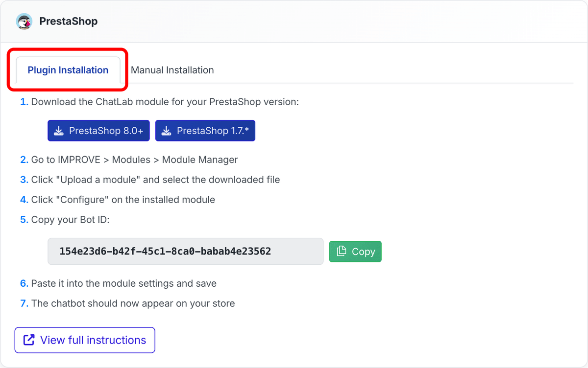Click the PrestaShop header title text
Screen dimensions: 588x368
click(x=69, y=21)
